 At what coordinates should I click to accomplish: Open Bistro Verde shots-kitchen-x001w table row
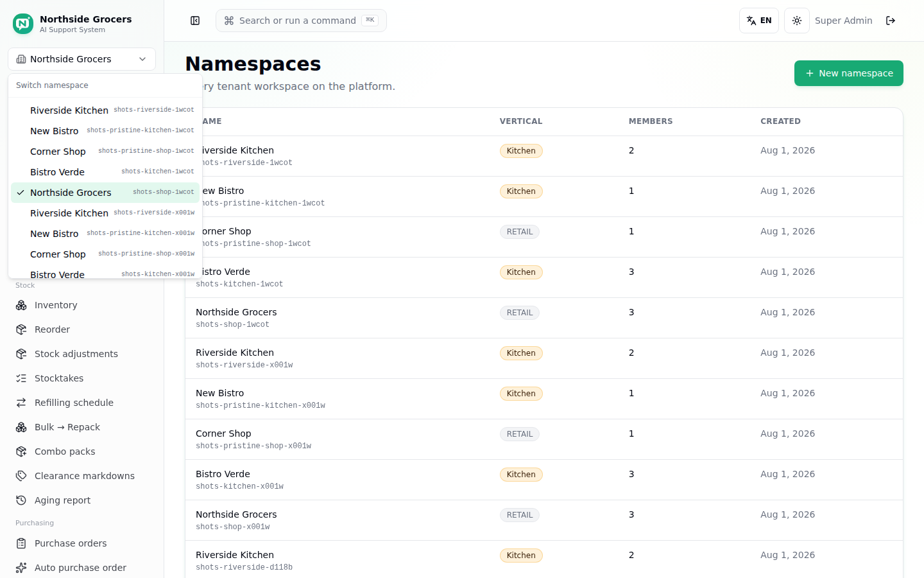(x=543, y=480)
